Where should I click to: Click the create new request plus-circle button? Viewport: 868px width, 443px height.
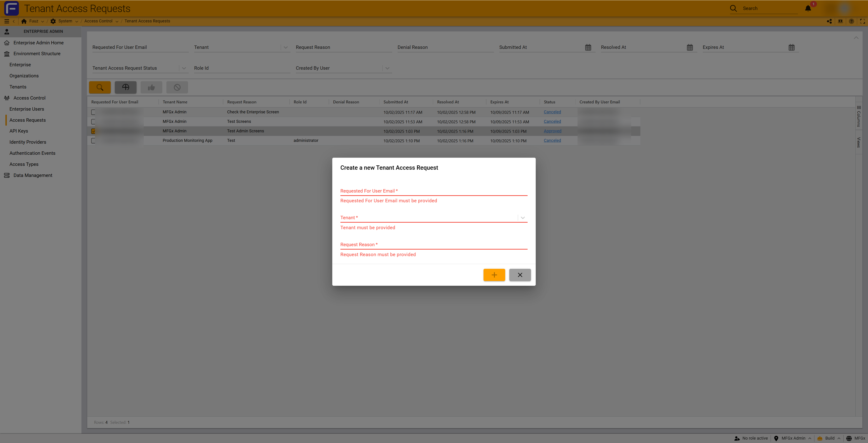(x=126, y=87)
